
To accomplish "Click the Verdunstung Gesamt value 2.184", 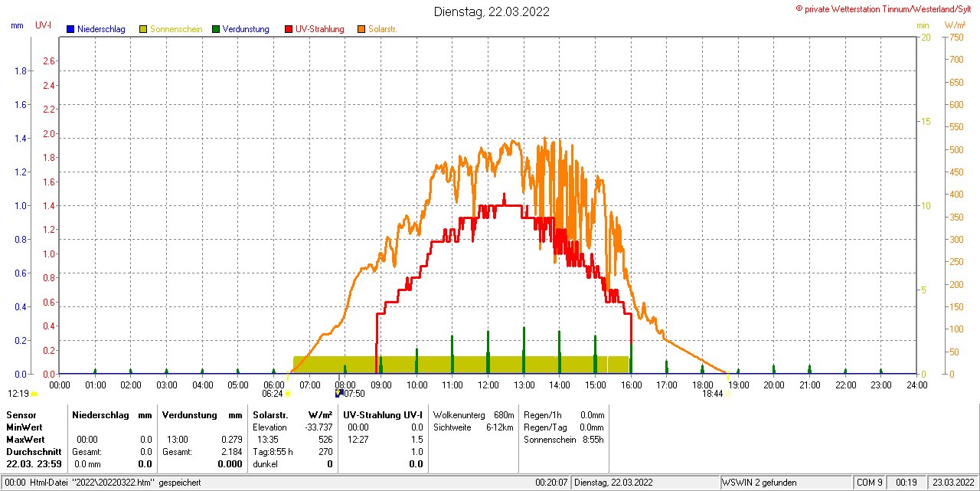I will (231, 452).
